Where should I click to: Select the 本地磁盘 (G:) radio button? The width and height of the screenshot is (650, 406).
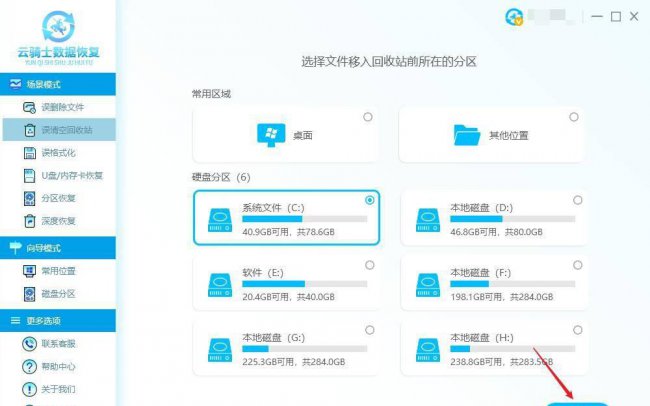click(370, 330)
